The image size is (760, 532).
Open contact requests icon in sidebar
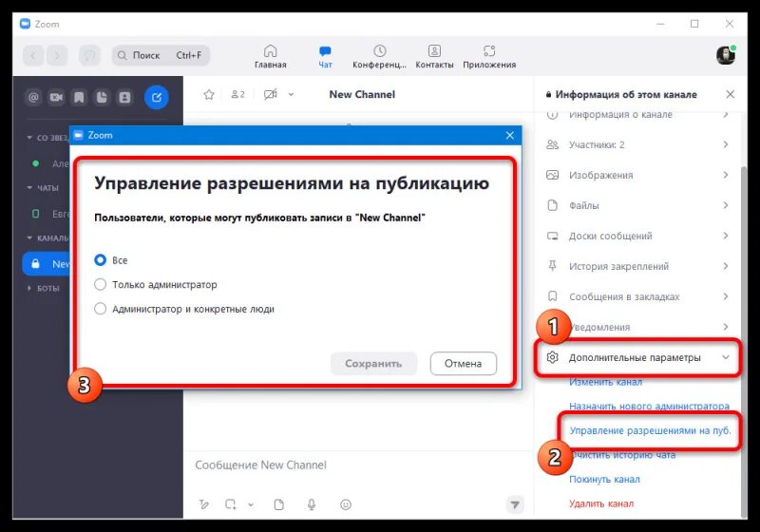click(x=125, y=98)
